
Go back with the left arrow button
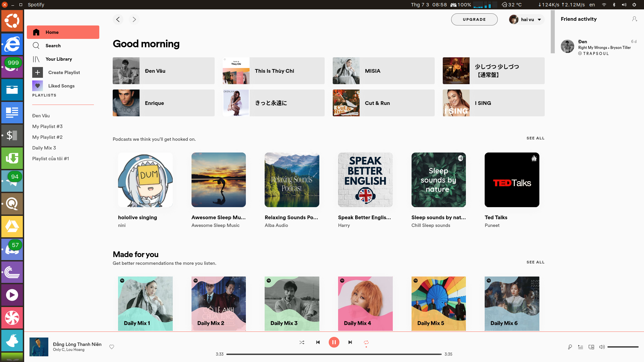click(x=118, y=19)
